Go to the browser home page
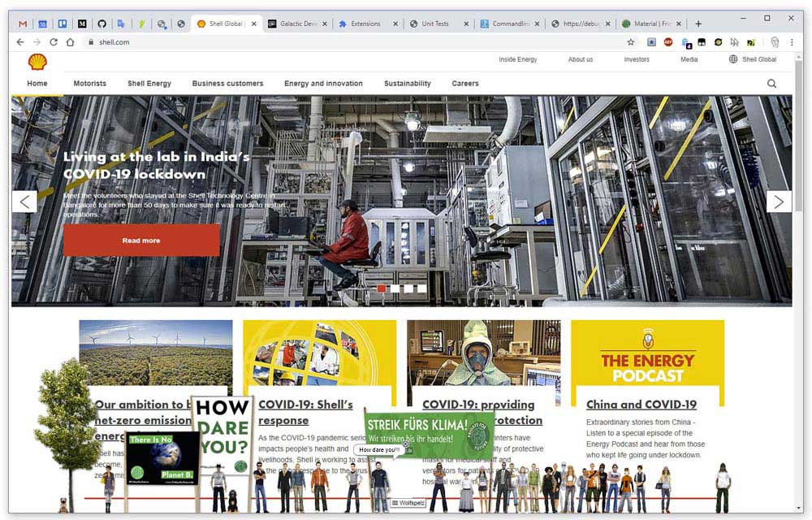This screenshot has height=520, width=812. pyautogui.click(x=71, y=42)
